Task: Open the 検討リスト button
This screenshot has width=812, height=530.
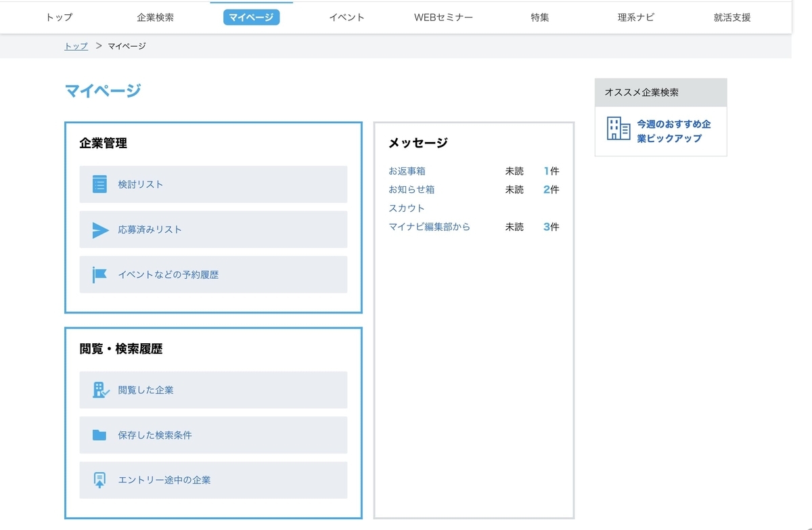Action: tap(213, 184)
